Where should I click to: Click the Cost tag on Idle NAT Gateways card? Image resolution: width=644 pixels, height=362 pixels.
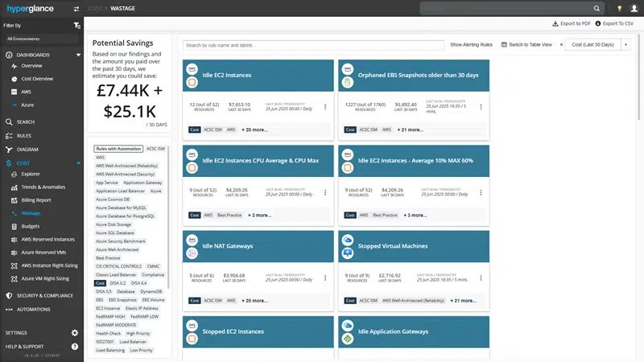(x=195, y=300)
